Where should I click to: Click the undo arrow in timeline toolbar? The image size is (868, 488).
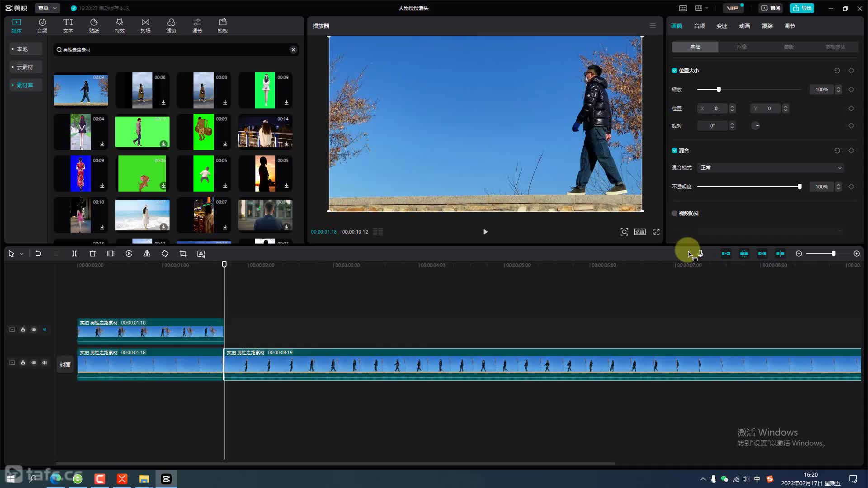(38, 254)
